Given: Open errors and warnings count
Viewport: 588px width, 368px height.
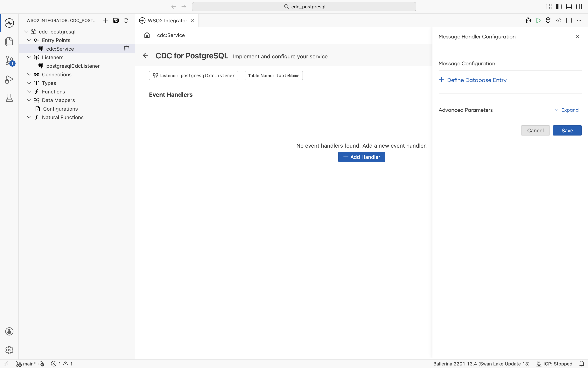Looking at the screenshot, I should click(62, 364).
